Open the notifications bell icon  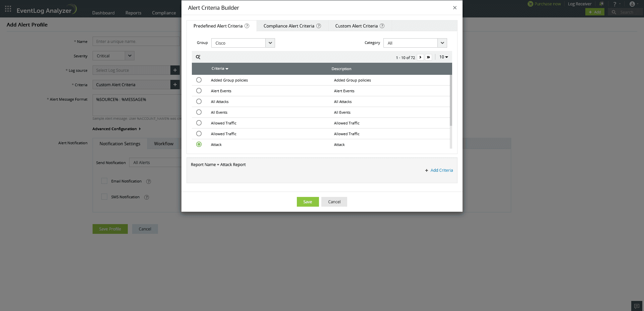pyautogui.click(x=602, y=4)
